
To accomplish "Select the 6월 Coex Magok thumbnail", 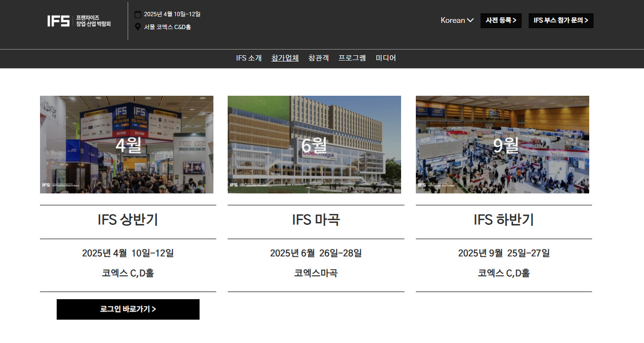I will pyautogui.click(x=314, y=144).
